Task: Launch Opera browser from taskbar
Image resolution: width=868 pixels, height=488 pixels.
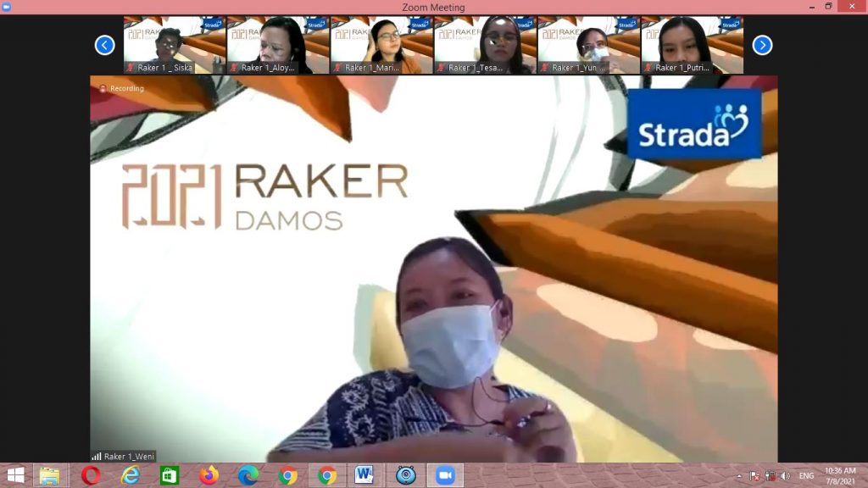Action: tap(91, 475)
